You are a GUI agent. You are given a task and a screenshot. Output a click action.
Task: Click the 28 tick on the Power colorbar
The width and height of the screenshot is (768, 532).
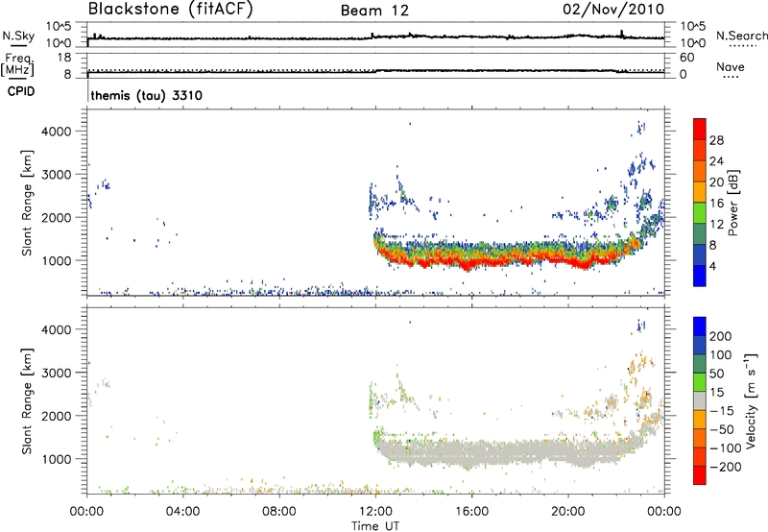tap(716, 140)
